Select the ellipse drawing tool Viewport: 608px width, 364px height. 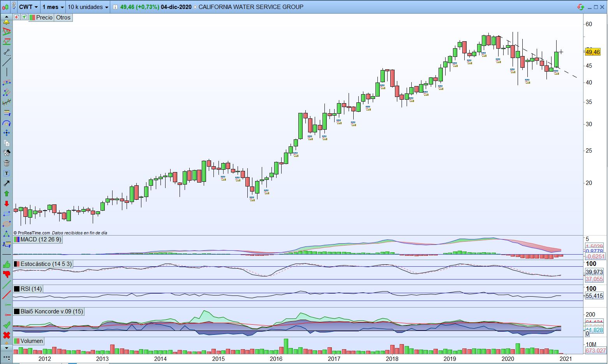coord(6,224)
